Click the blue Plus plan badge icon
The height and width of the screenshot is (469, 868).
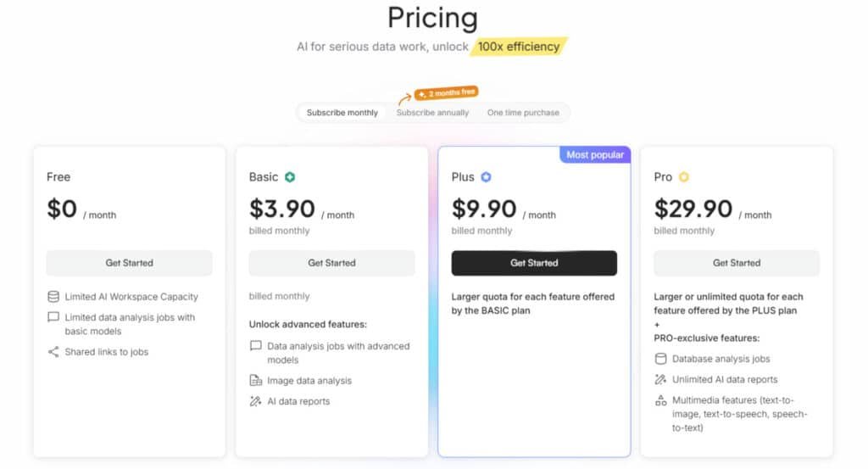[486, 177]
